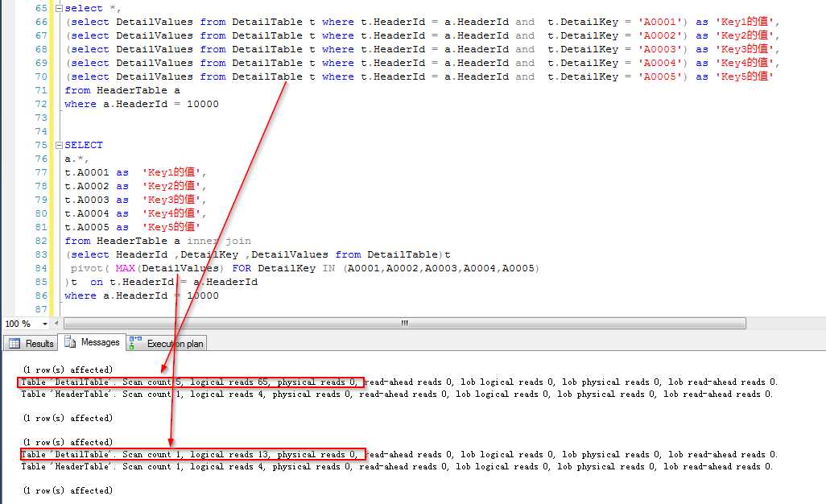Image resolution: width=826 pixels, height=504 pixels.
Task: Click the MAX function on line 84
Action: [126, 269]
